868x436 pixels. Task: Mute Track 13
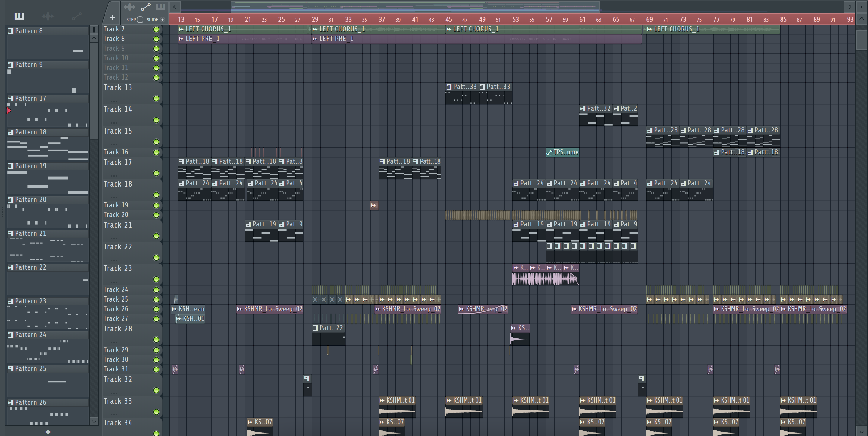coord(156,99)
